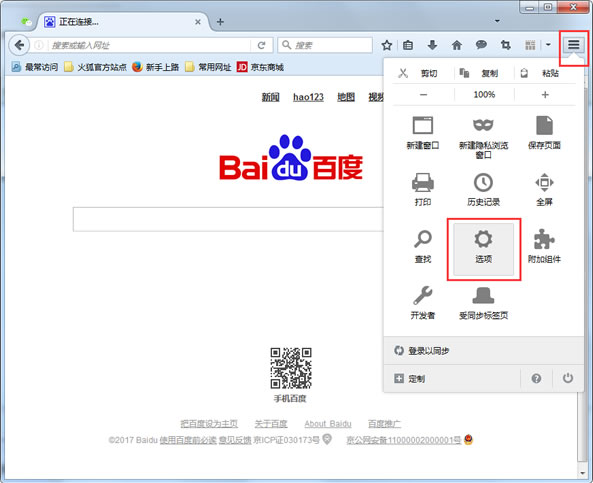Zoom in with the plus button
The width and height of the screenshot is (593, 483).
pyautogui.click(x=545, y=95)
